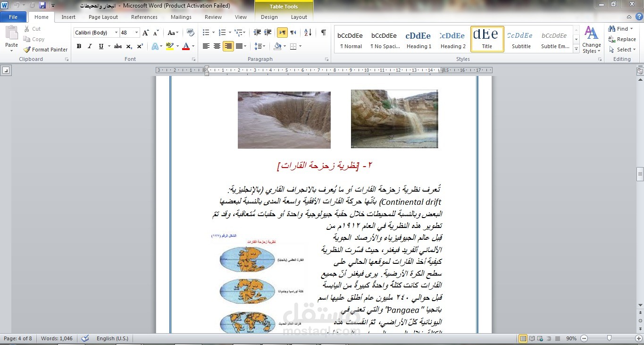Set Center alignment

217,46
